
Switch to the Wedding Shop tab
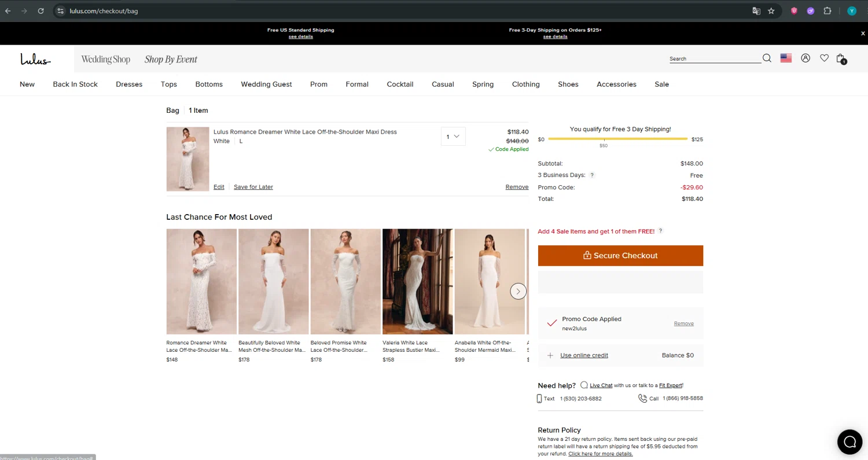pyautogui.click(x=105, y=60)
